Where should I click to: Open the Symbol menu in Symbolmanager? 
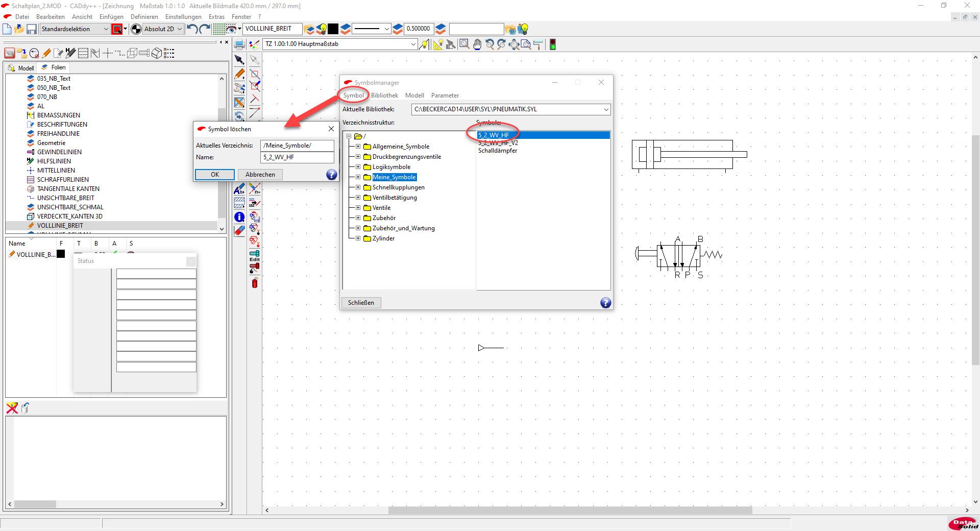[353, 95]
